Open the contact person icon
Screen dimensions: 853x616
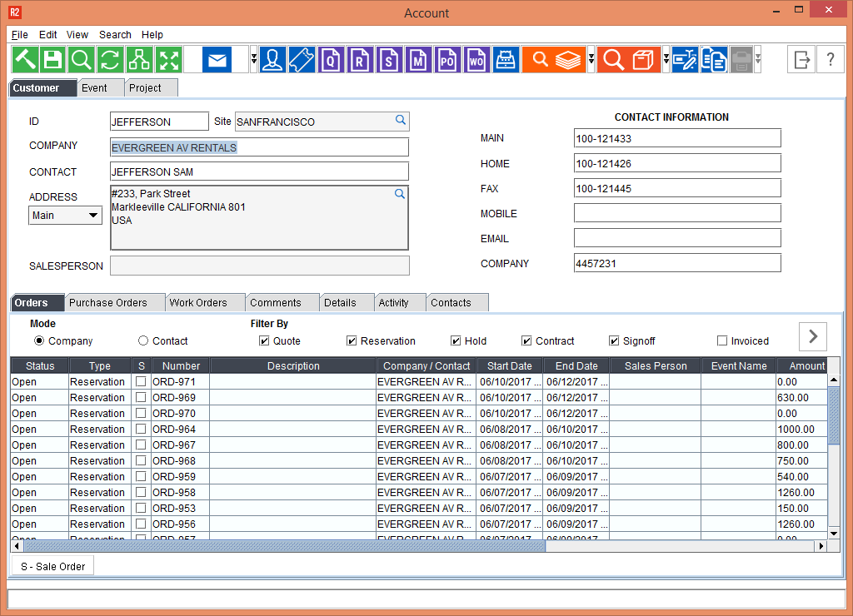pyautogui.click(x=272, y=59)
